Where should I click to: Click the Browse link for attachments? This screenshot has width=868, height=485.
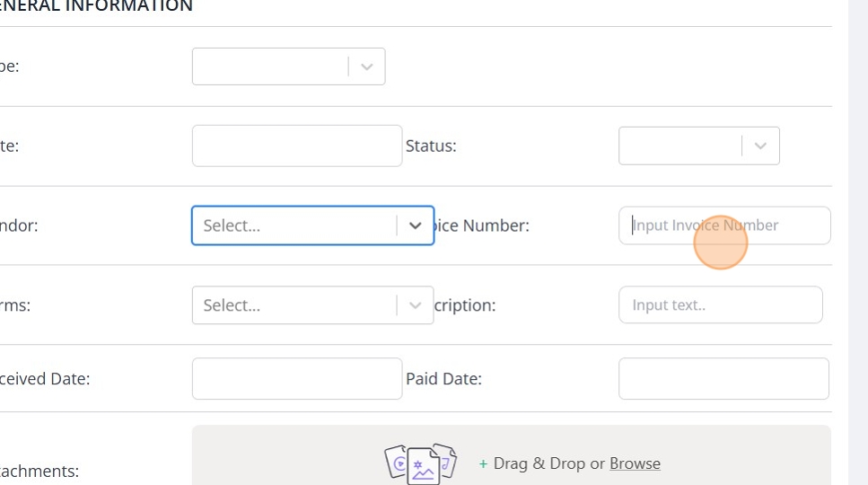coord(635,463)
